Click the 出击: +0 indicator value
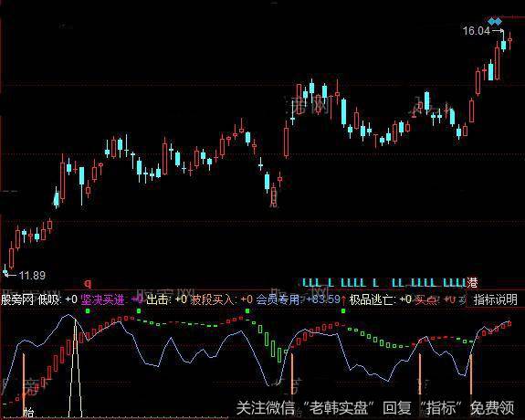The image size is (525, 420). [x=166, y=299]
